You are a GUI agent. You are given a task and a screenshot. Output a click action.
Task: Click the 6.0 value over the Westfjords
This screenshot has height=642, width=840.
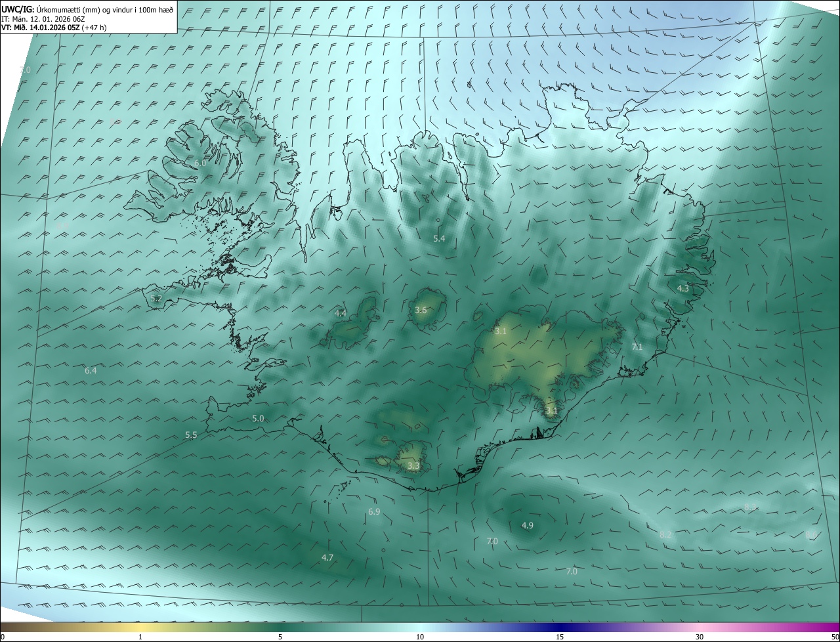(200, 163)
